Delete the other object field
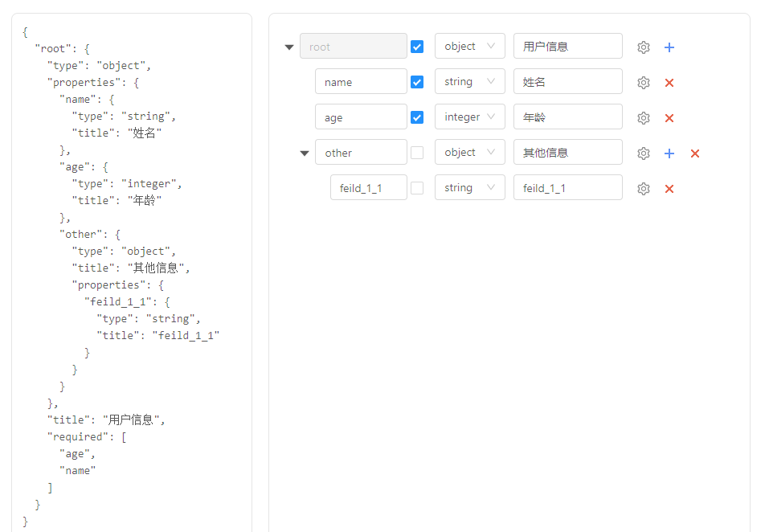The image size is (765, 532). 695,153
